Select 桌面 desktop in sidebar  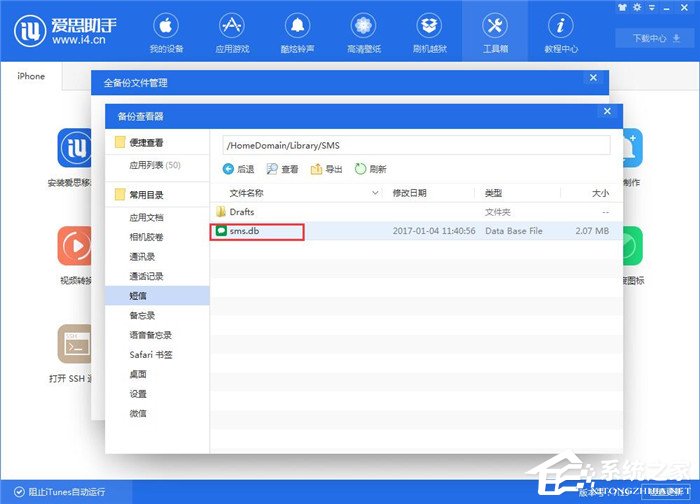(157, 374)
